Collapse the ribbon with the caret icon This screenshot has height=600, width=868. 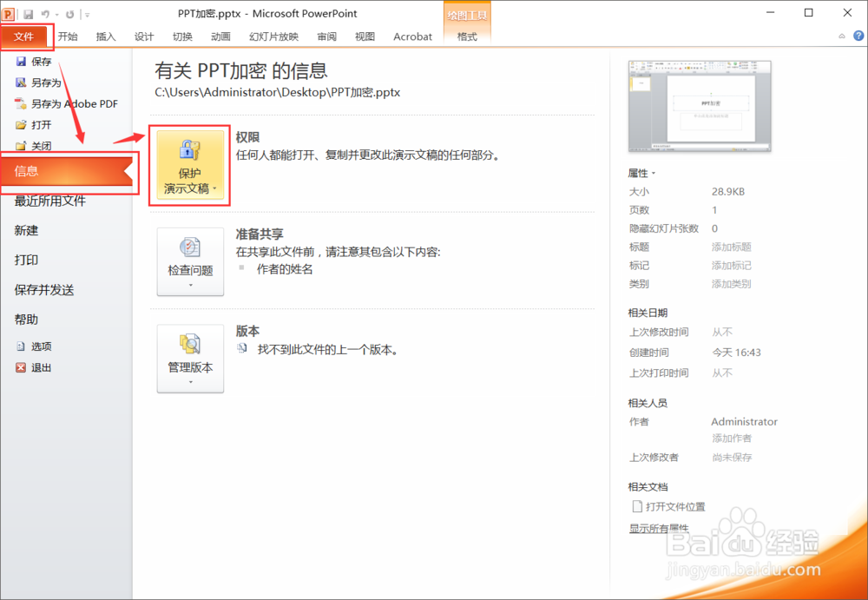point(841,36)
